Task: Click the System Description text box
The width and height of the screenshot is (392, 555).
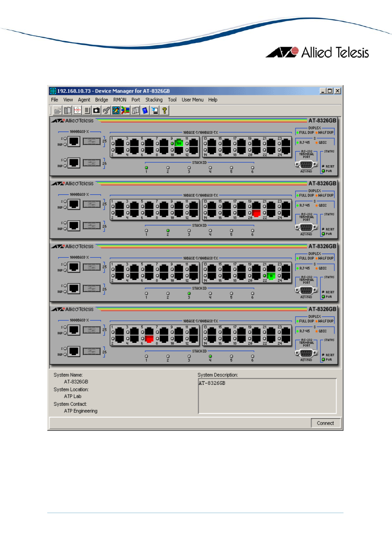Action: click(x=267, y=396)
